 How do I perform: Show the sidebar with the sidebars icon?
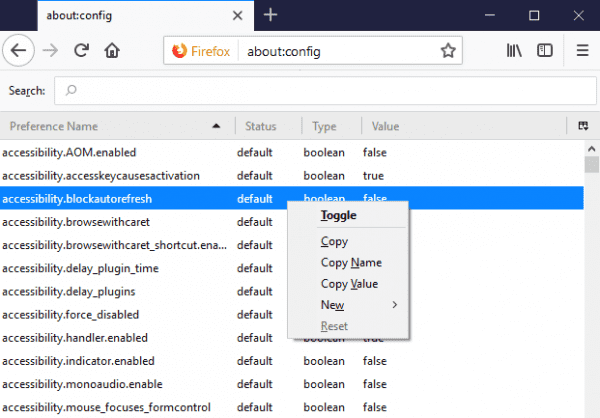click(545, 50)
